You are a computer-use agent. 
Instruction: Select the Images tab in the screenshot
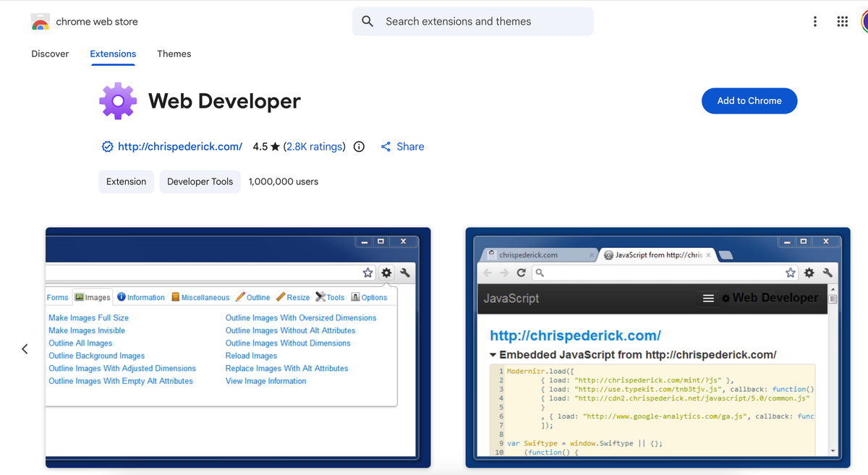pos(92,296)
